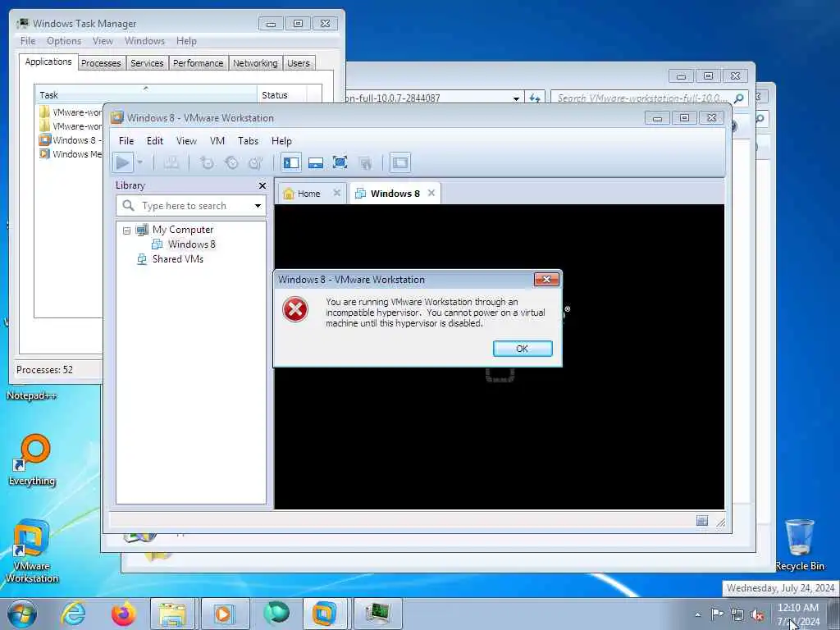Open Windows Media Player from the taskbar
Viewport: 840px width, 630px height.
223,614
